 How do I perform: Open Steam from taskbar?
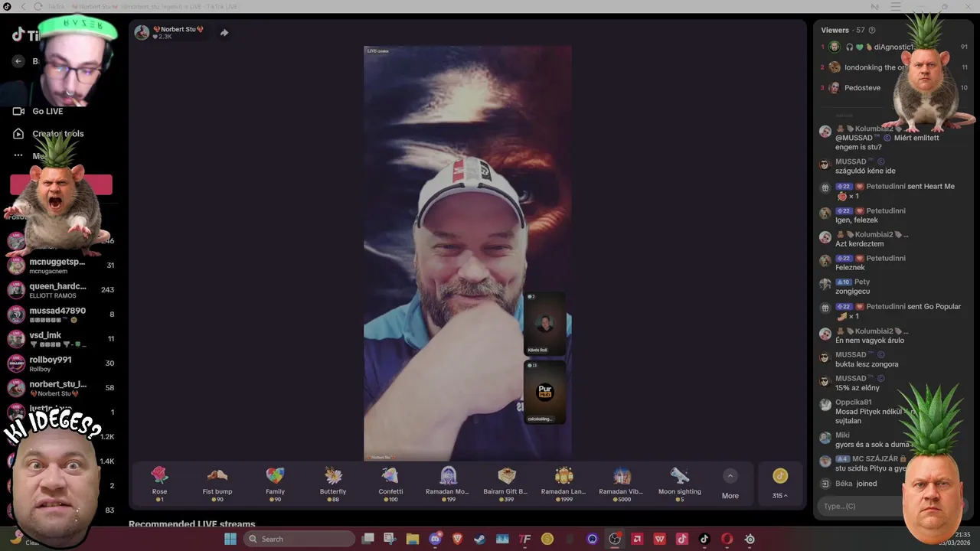(480, 539)
